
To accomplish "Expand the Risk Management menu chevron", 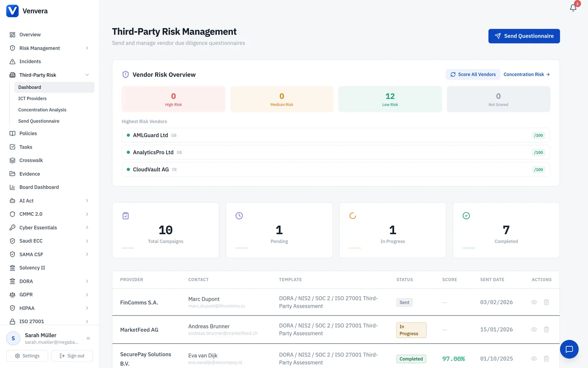I will click(87, 48).
